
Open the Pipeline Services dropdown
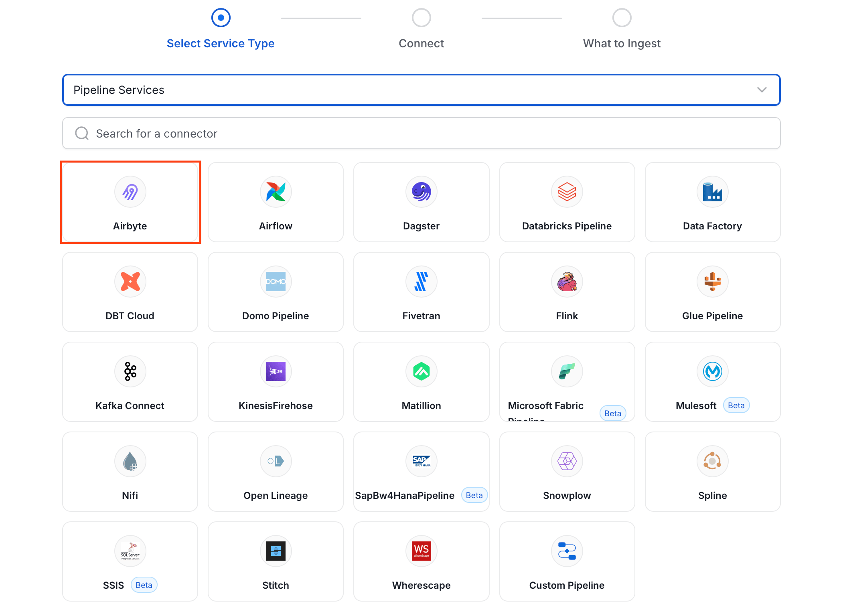pyautogui.click(x=421, y=90)
